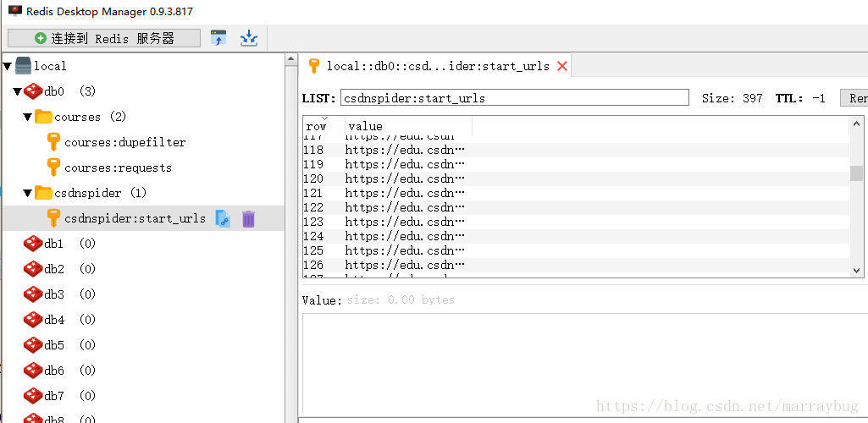Click the table scrollbar down arrow
Screen dimensions: 868x423
pos(856,270)
